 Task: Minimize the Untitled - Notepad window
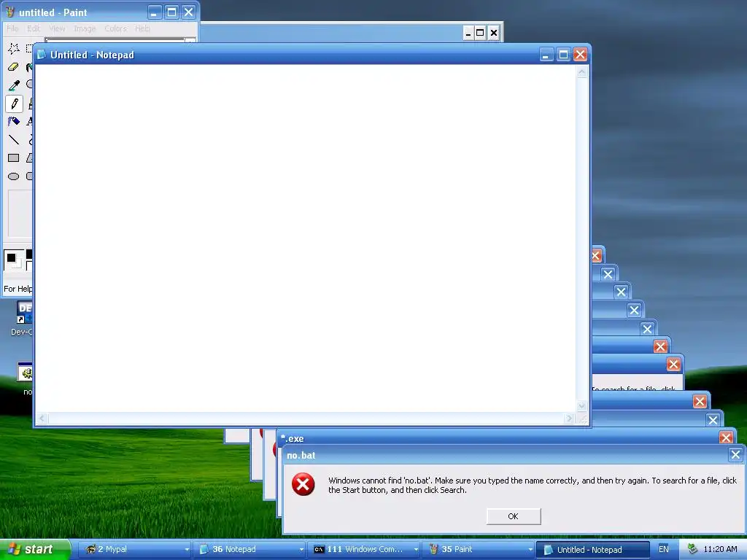click(546, 55)
